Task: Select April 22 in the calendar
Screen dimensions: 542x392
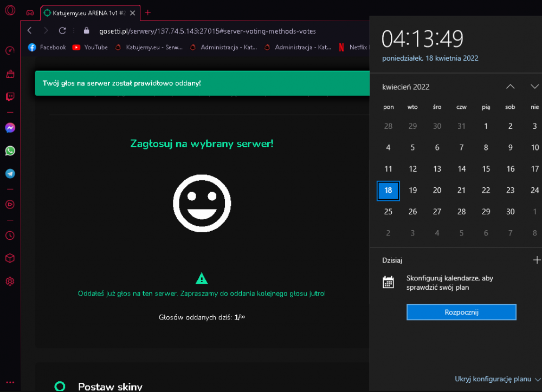Action: [x=486, y=190]
